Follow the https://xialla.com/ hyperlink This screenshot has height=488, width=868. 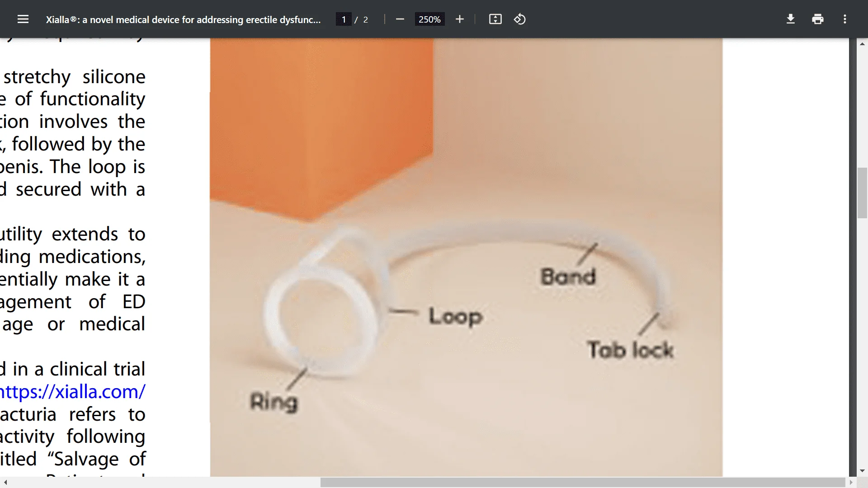click(x=72, y=391)
